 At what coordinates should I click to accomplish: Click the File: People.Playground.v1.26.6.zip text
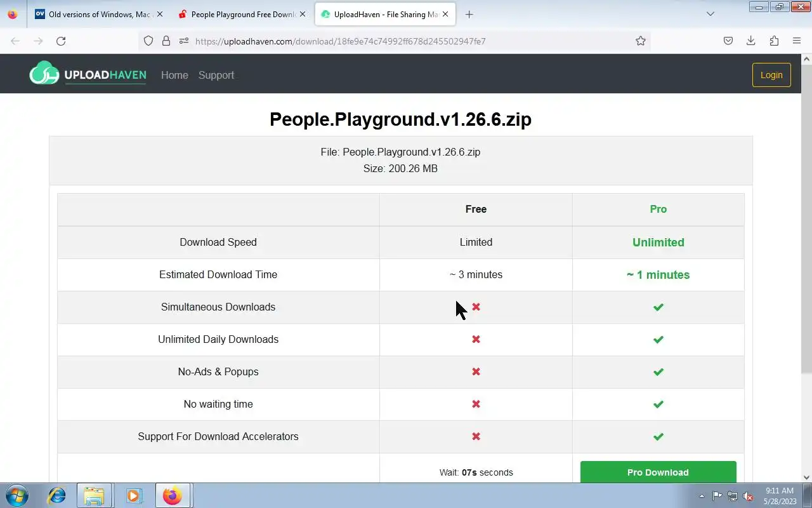coord(400,152)
